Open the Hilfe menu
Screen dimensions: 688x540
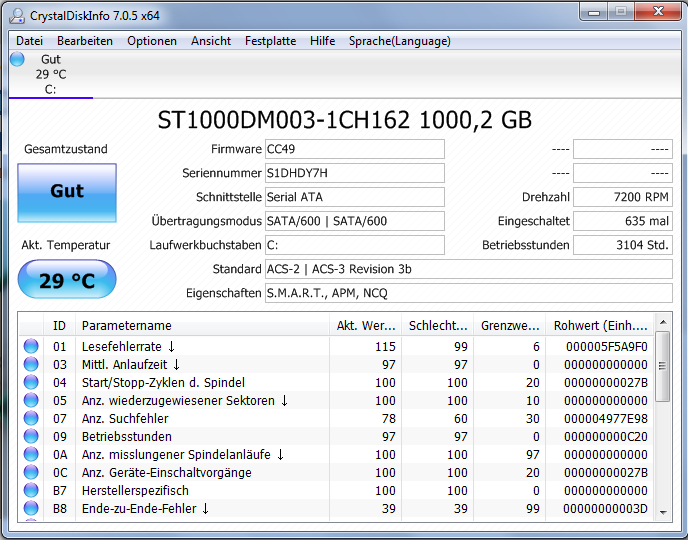(x=322, y=41)
